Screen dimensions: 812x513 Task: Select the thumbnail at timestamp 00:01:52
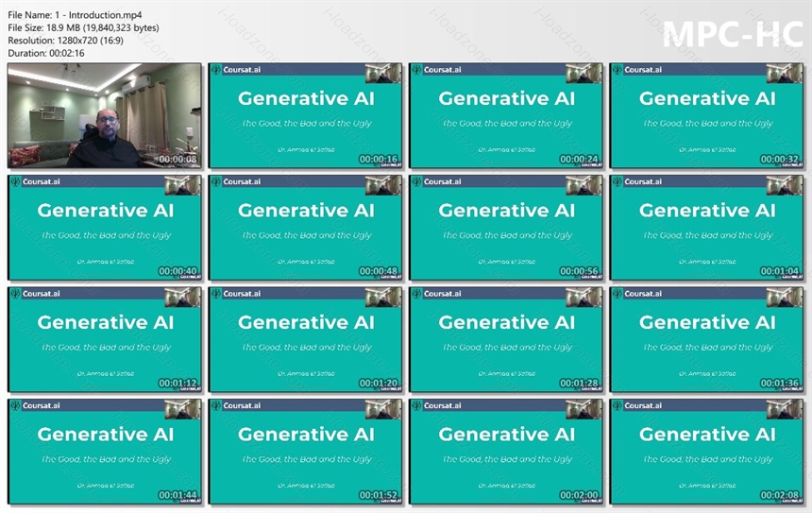point(305,452)
